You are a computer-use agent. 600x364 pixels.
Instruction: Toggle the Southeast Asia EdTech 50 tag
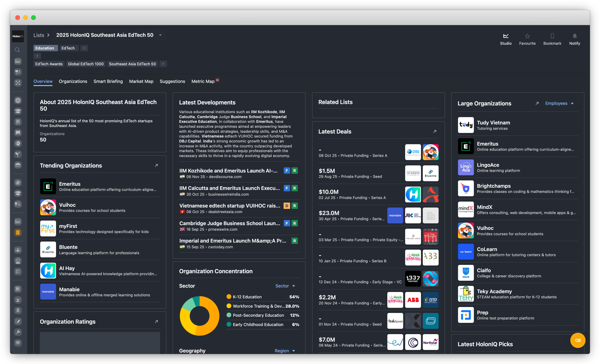click(x=132, y=64)
